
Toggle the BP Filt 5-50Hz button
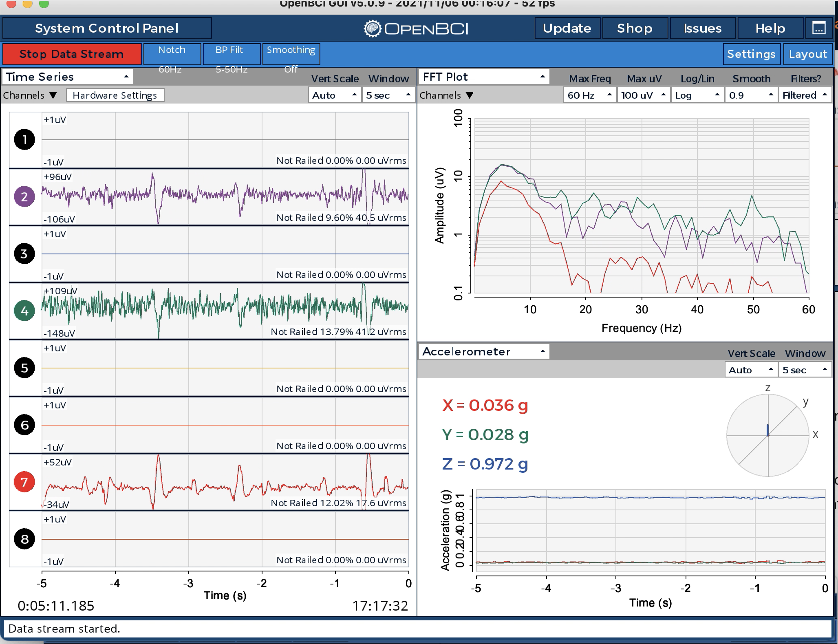click(x=232, y=54)
